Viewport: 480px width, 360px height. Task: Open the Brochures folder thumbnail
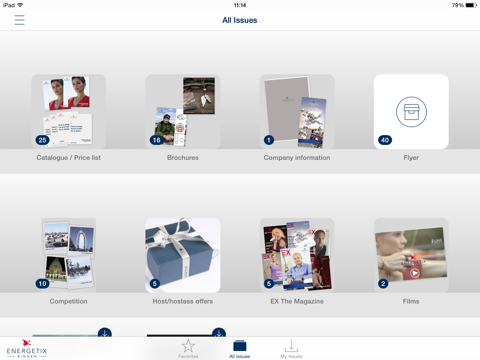(x=183, y=112)
